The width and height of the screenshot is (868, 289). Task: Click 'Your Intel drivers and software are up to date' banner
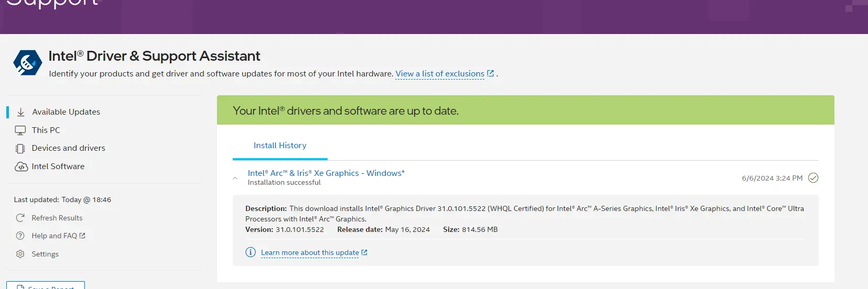coord(526,110)
